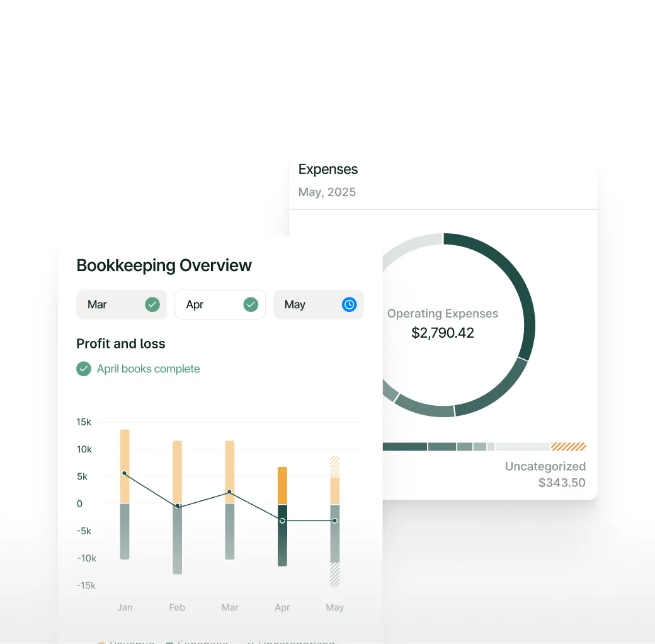Viewport: 655px width, 644px height.
Task: Click the Feb axis label
Action: 177,607
